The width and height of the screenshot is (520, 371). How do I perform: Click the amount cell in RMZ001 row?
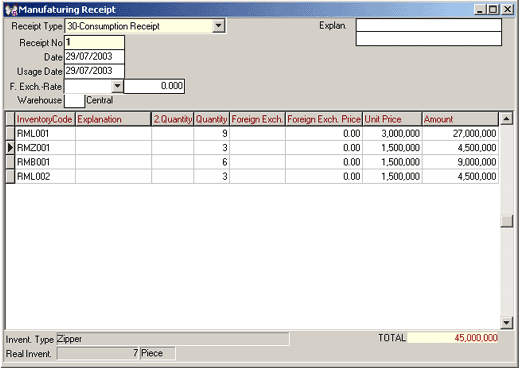click(x=460, y=148)
